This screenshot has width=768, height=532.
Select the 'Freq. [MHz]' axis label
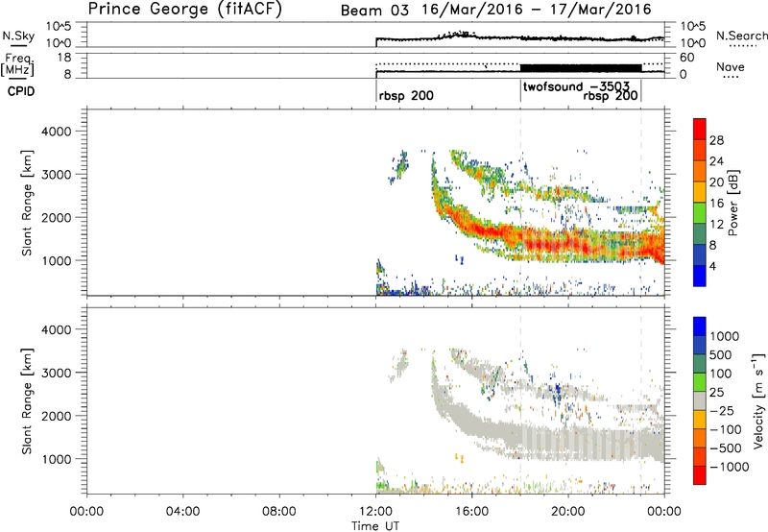click(x=17, y=65)
